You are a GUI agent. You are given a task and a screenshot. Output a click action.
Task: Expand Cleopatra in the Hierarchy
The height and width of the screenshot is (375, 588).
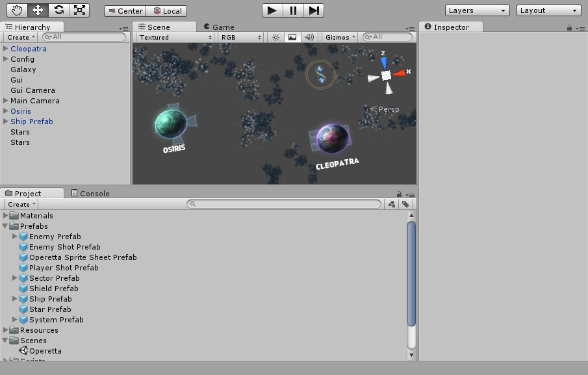click(x=6, y=48)
